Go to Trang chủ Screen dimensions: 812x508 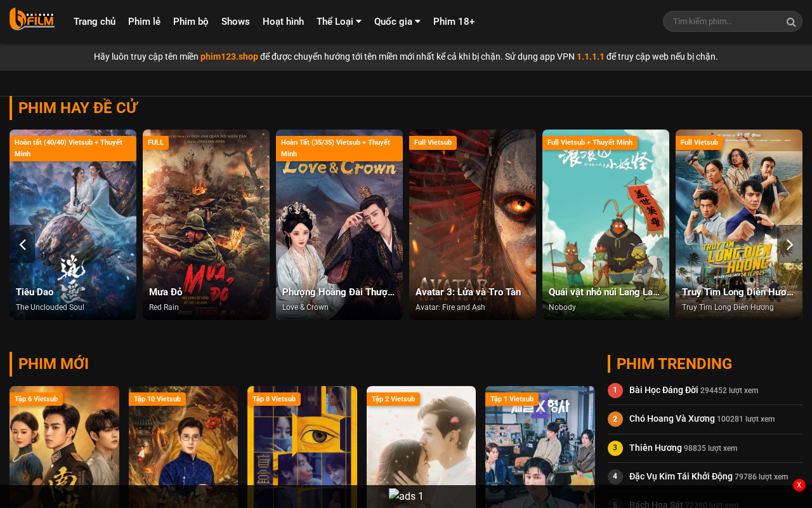pyautogui.click(x=95, y=22)
